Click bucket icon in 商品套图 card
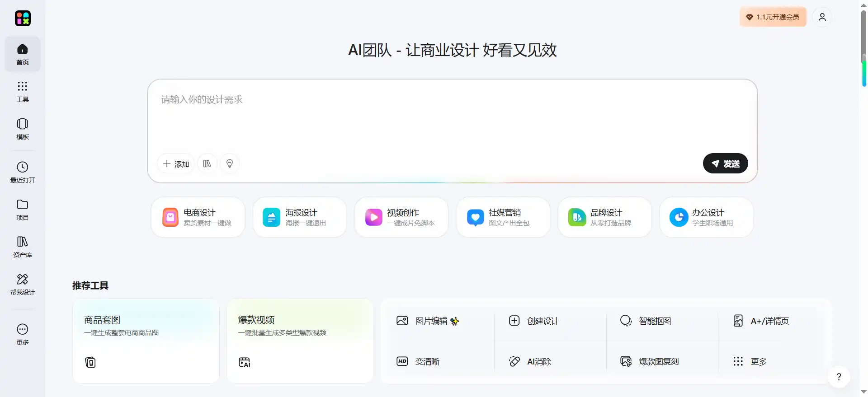 click(90, 362)
